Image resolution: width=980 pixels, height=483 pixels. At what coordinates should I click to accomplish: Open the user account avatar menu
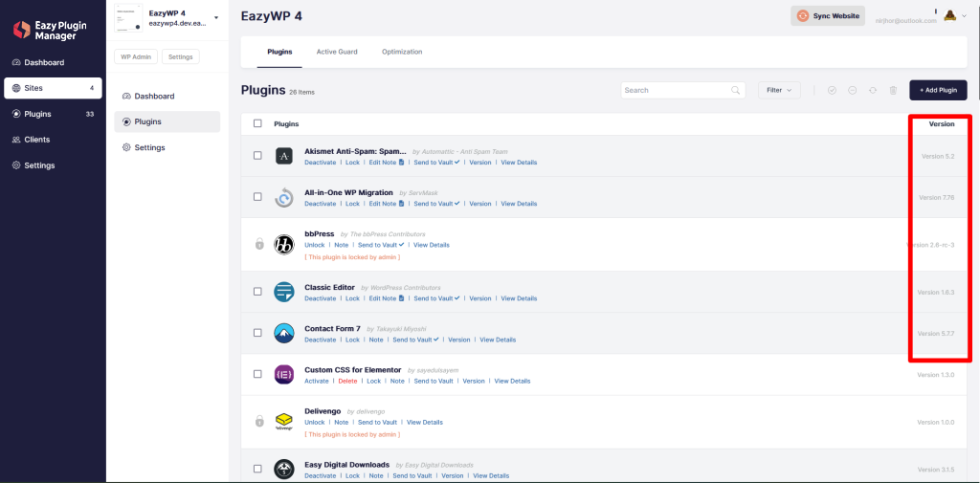click(951, 16)
